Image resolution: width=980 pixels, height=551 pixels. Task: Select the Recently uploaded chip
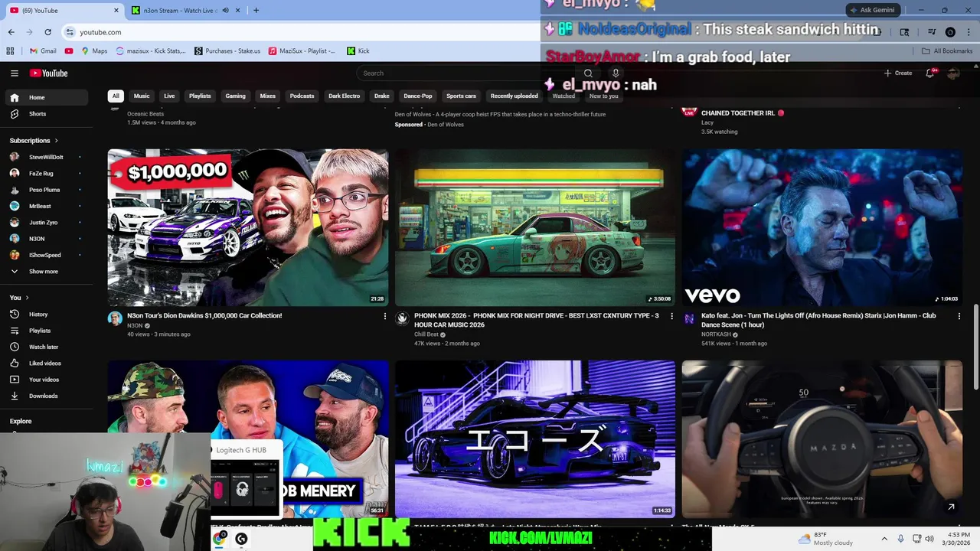[514, 96]
